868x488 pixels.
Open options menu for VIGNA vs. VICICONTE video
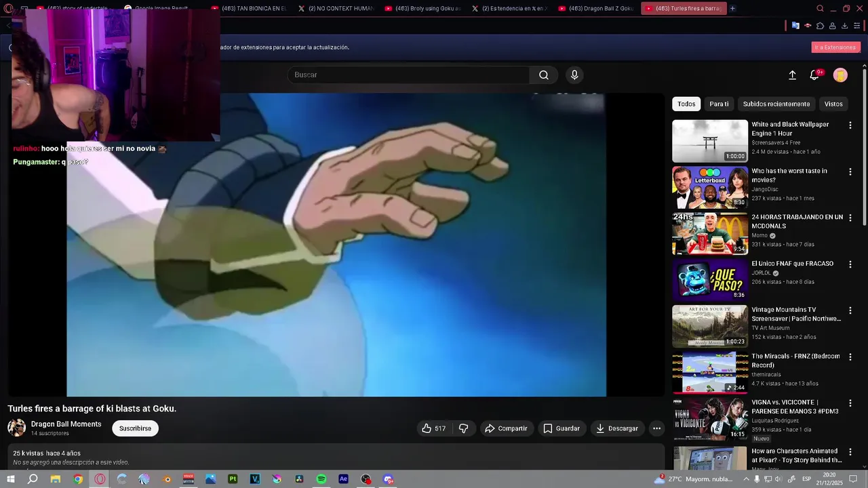tap(850, 403)
